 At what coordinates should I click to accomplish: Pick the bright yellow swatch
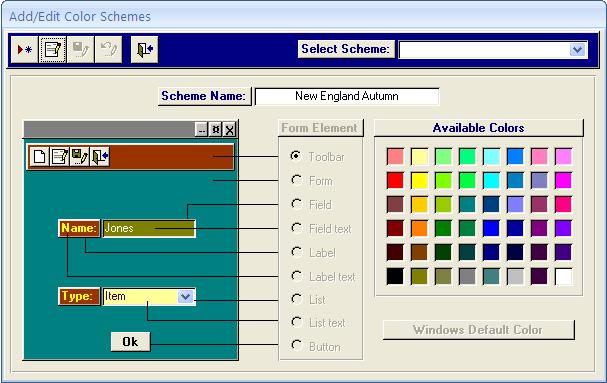pos(419,180)
